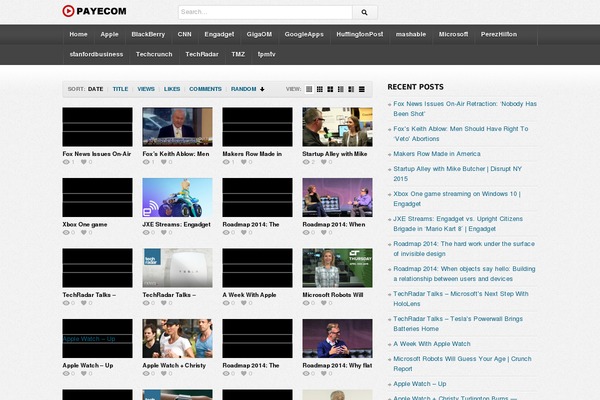The height and width of the screenshot is (400, 600).
Task: Like the A Week With Apple video
Action: tap(243, 303)
